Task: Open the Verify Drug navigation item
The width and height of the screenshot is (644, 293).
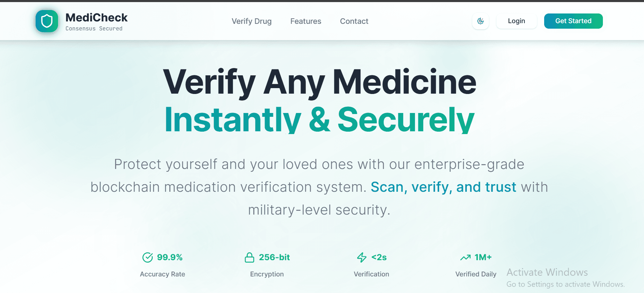Action: pos(252,21)
